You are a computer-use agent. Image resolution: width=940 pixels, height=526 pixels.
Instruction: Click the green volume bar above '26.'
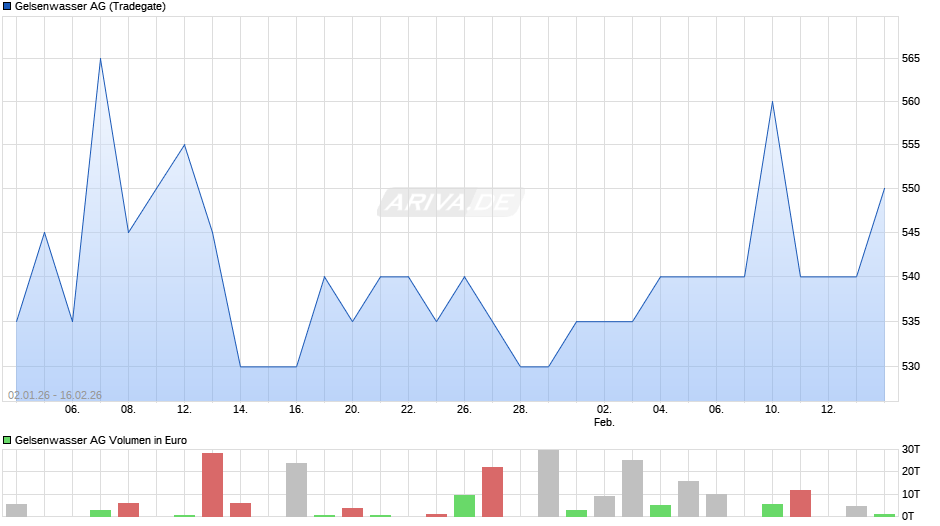(464, 506)
